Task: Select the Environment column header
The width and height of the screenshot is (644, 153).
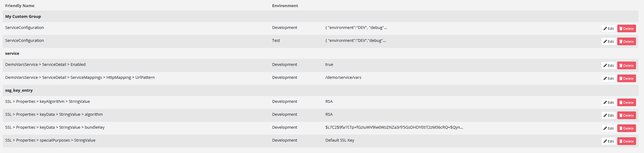Action: (x=285, y=6)
